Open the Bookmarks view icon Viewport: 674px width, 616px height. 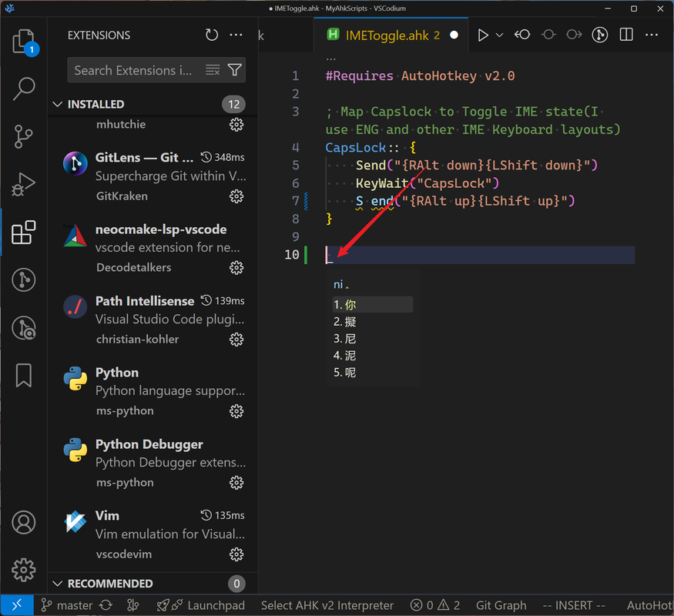point(24,375)
